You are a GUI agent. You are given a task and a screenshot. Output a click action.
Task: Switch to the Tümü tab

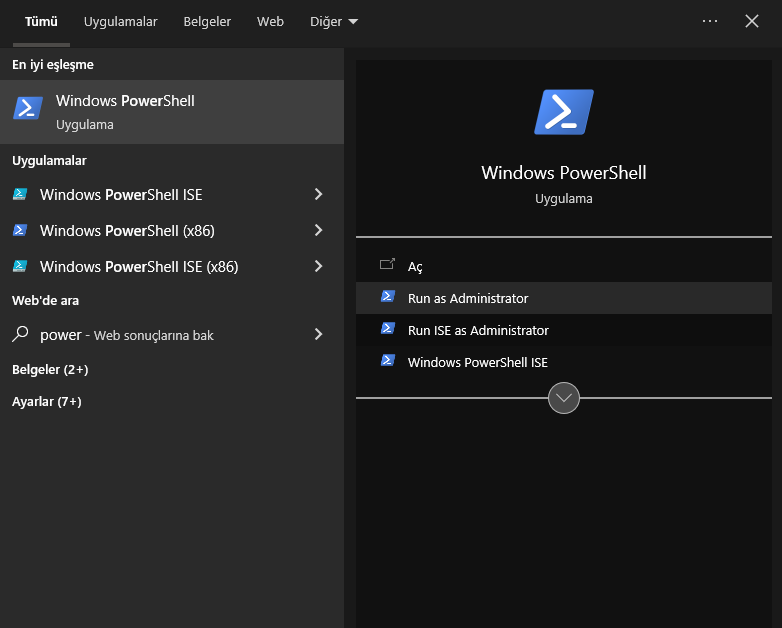click(41, 21)
